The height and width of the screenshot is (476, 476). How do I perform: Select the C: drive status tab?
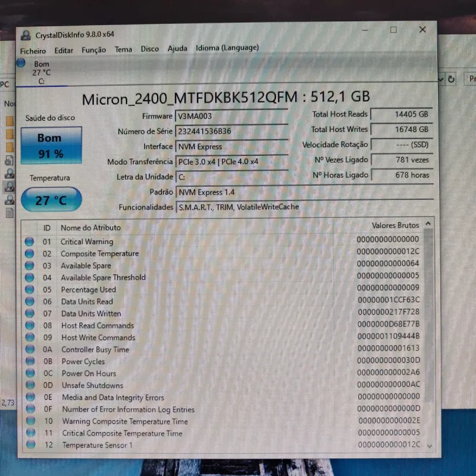[x=42, y=73]
